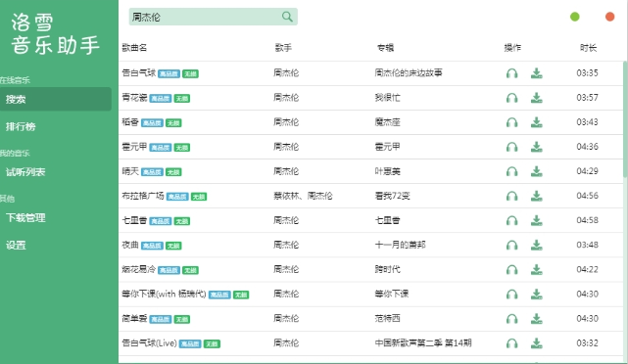Click the 高品质 tag on 青花瓷
628x364 pixels.
(x=161, y=99)
